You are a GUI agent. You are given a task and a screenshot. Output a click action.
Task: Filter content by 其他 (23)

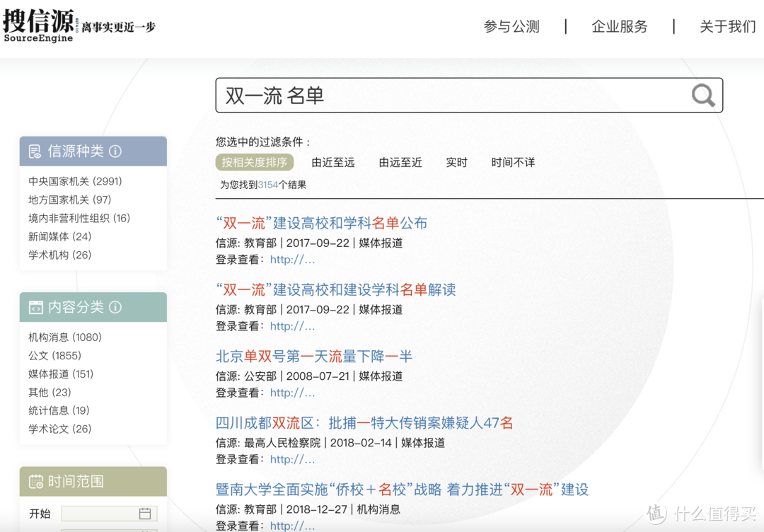tap(50, 393)
